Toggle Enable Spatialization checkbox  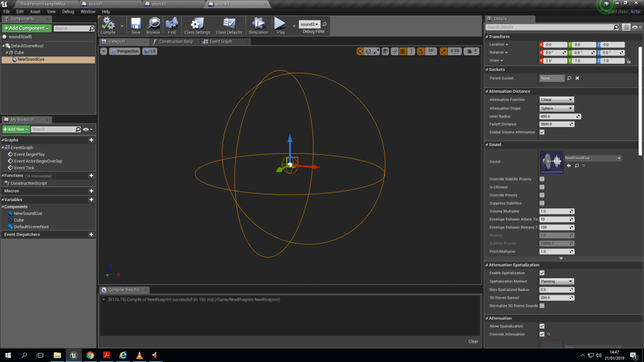click(542, 273)
